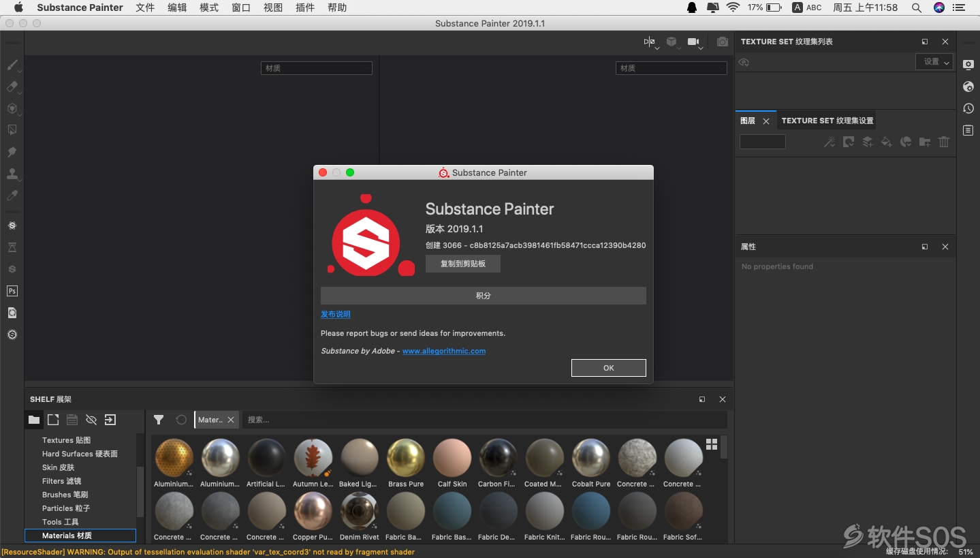Open the www.allegorithmic.com link
Screen dimensions: 980x558
(444, 351)
